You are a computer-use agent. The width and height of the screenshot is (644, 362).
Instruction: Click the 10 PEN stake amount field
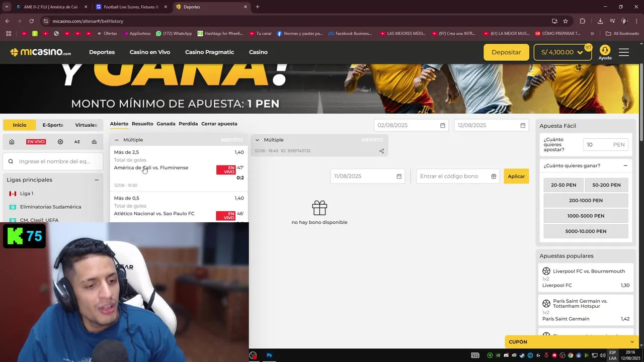tap(606, 145)
